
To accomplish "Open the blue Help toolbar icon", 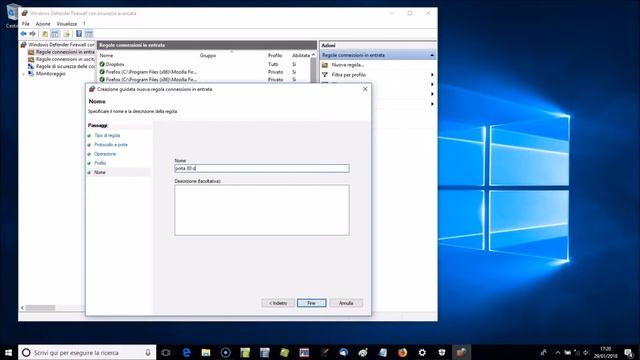I will click(x=79, y=34).
